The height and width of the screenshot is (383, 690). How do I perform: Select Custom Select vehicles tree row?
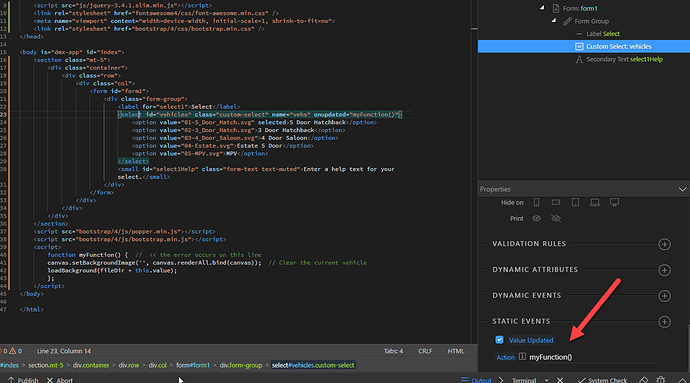[x=584, y=46]
